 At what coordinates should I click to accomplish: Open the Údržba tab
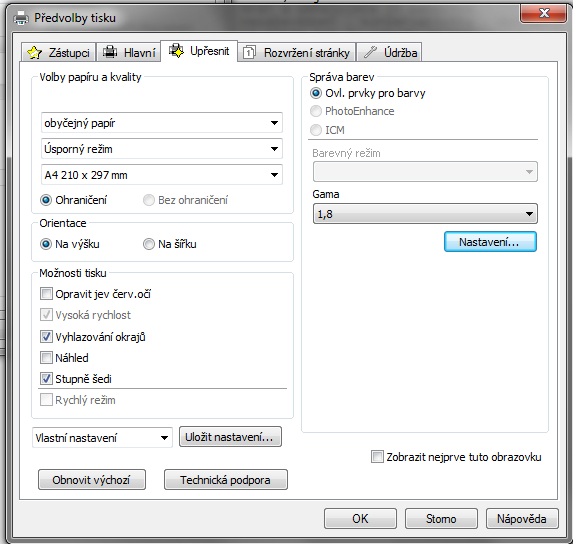389,52
